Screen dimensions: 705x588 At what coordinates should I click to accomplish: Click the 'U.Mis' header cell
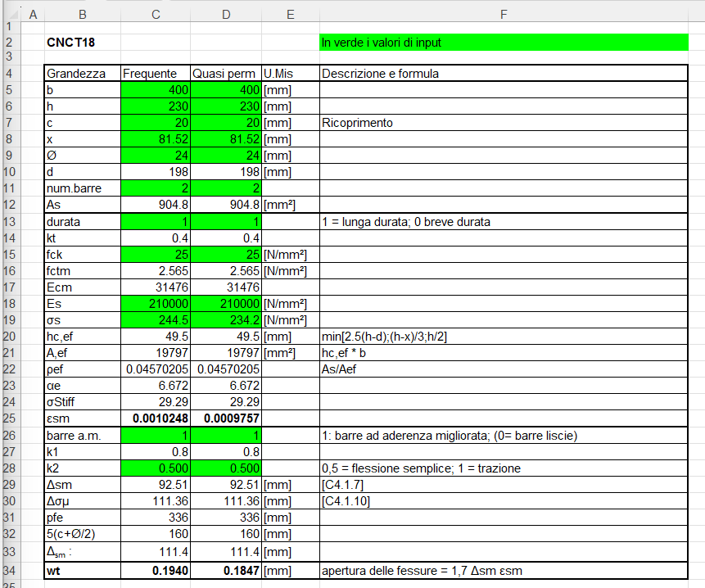click(290, 74)
